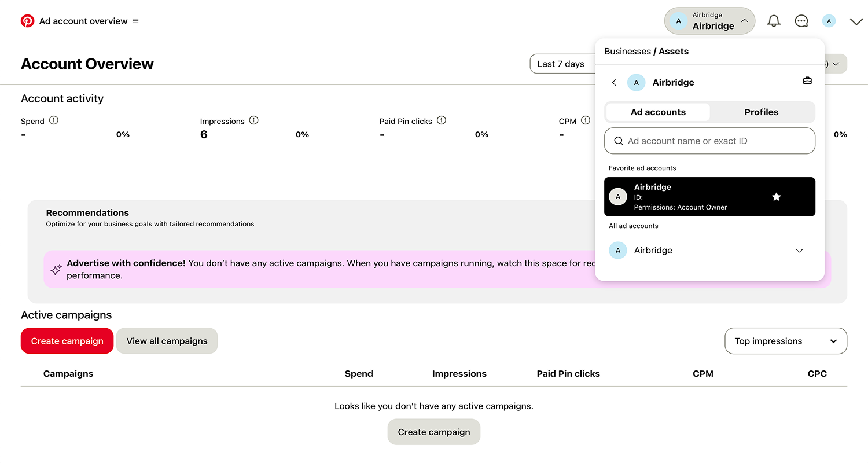Click the red Create campaign button
Screen dimensions: 868x463
click(x=67, y=341)
